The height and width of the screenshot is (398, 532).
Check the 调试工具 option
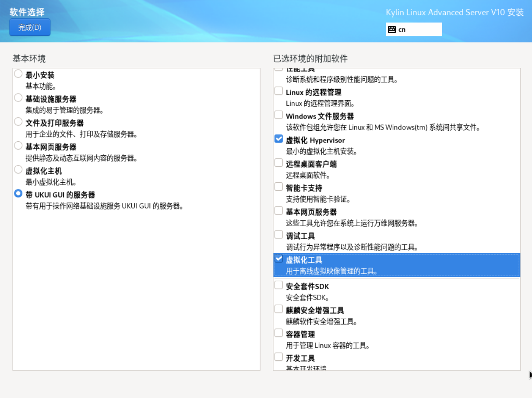click(x=278, y=235)
